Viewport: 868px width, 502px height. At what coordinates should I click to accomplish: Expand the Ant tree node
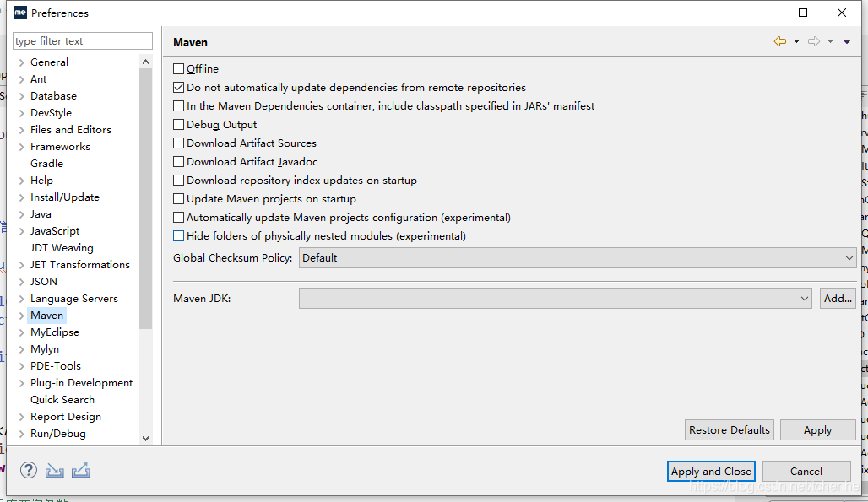[22, 79]
